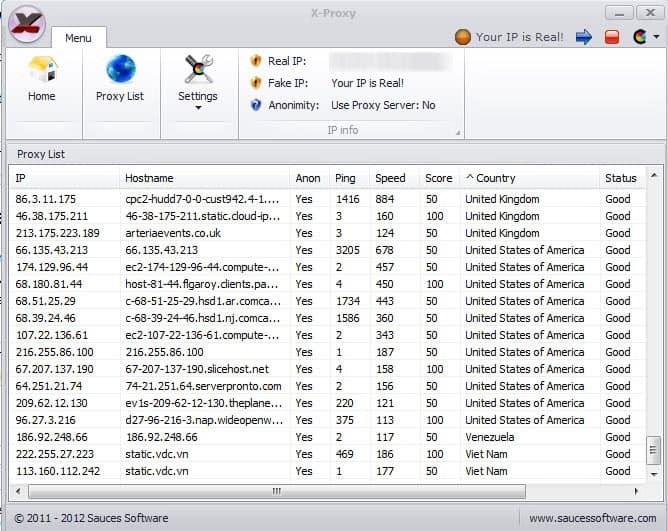Sort by the IP column header
Image resolution: width=668 pixels, height=531 pixels.
[64, 178]
